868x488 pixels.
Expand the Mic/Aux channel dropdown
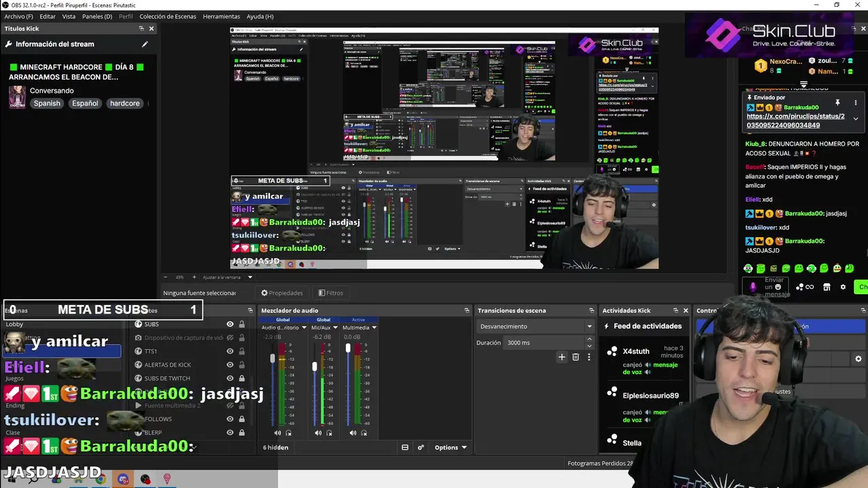tap(335, 327)
